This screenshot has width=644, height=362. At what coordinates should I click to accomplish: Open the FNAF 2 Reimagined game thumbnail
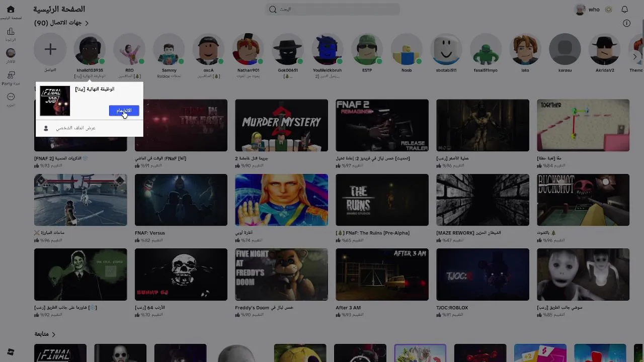tap(382, 125)
